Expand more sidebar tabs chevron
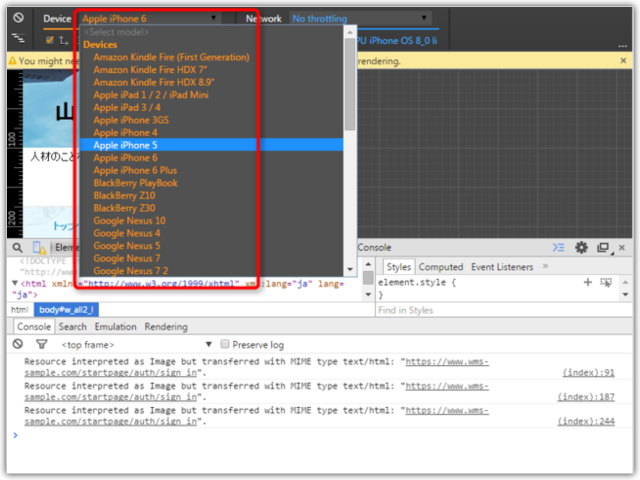This screenshot has height=480, width=640. click(x=545, y=267)
